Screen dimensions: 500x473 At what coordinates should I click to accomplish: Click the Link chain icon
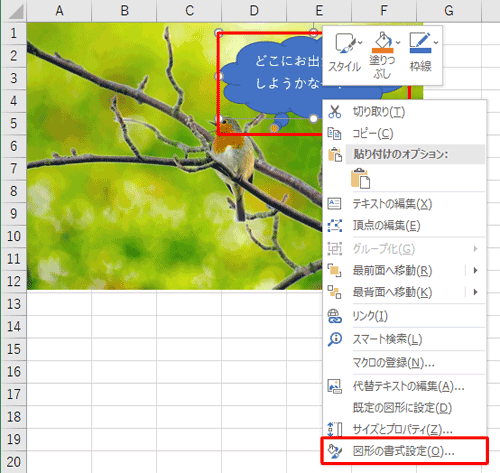pyautogui.click(x=334, y=316)
